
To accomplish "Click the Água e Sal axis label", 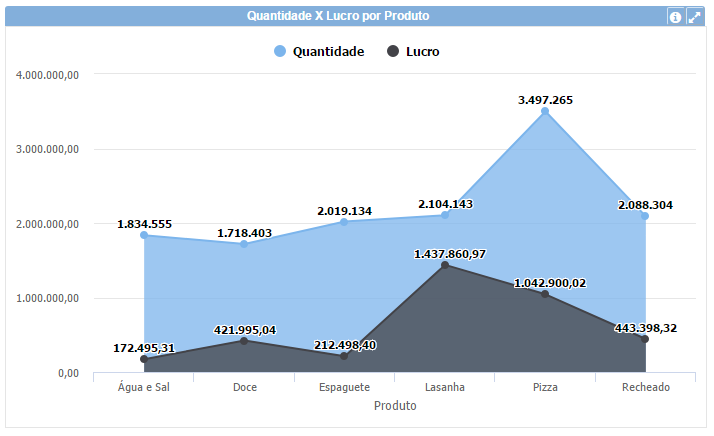I will [144, 387].
